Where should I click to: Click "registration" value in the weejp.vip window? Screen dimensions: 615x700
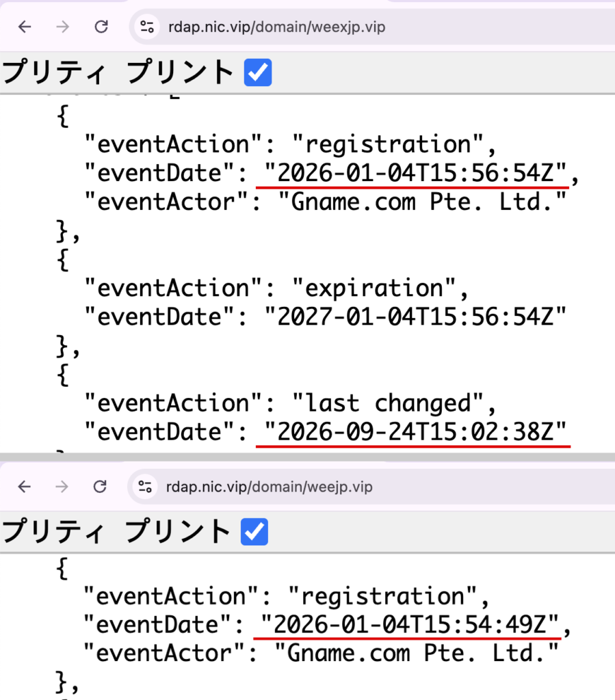tap(383, 596)
